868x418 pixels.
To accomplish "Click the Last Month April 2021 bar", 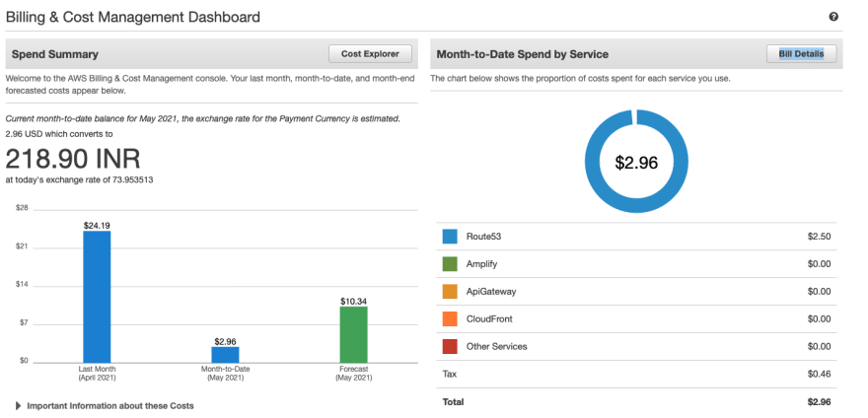I will click(97, 297).
